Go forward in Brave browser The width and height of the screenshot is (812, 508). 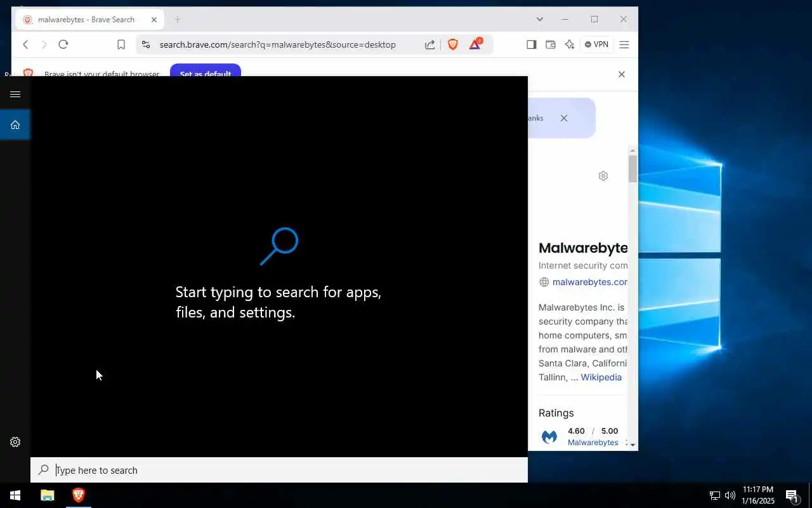point(44,44)
